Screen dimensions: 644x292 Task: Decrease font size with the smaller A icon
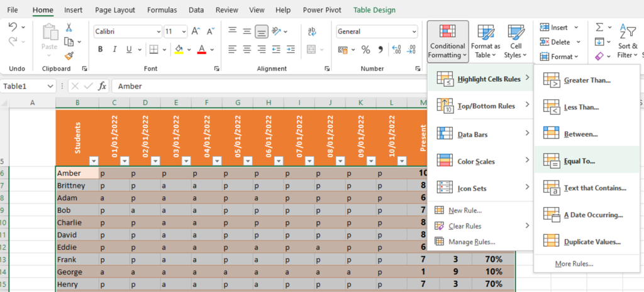pos(210,31)
